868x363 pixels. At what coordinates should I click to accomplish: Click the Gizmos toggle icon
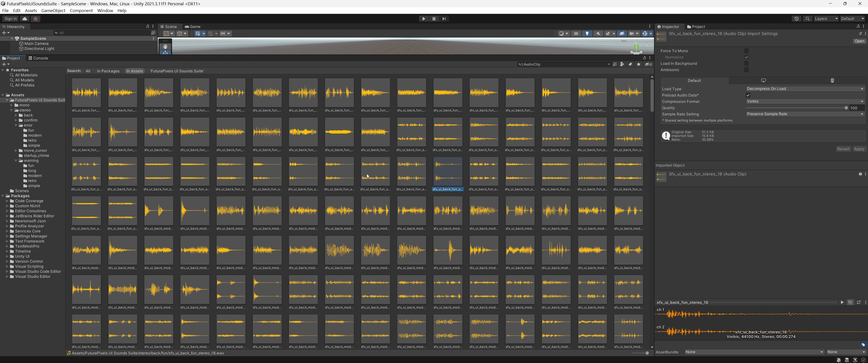645,34
